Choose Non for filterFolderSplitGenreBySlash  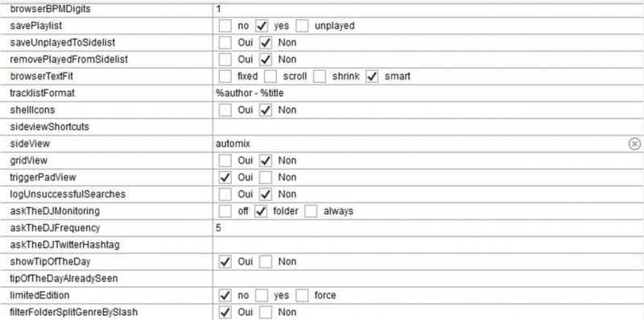click(266, 312)
